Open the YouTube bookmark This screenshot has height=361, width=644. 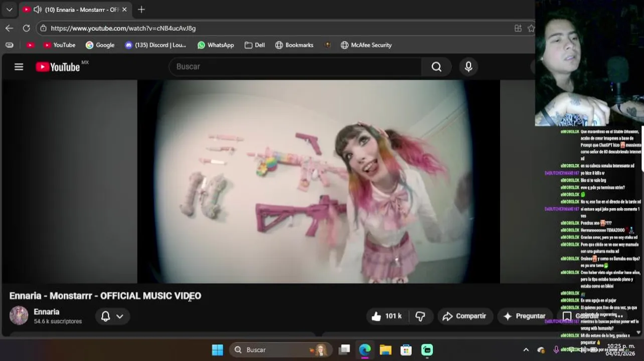tap(59, 45)
